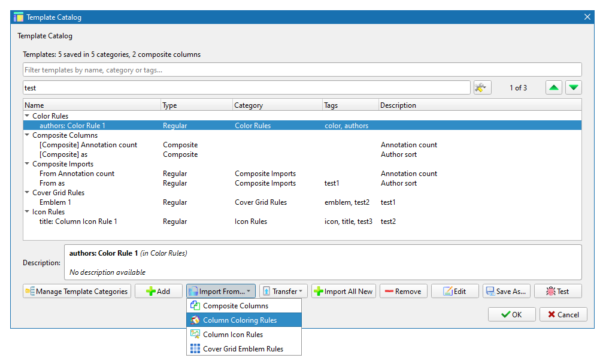Image resolution: width=606 pixels, height=364 pixels.
Task: Remove the selected template
Action: coord(403,292)
